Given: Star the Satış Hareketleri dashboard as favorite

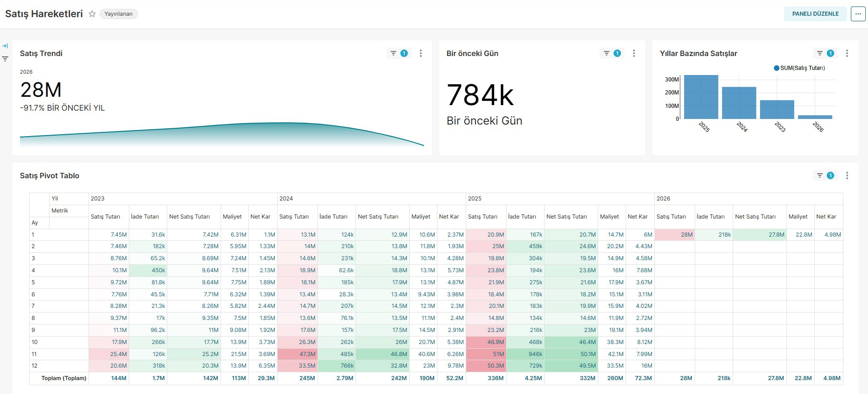Looking at the screenshot, I should click(92, 14).
